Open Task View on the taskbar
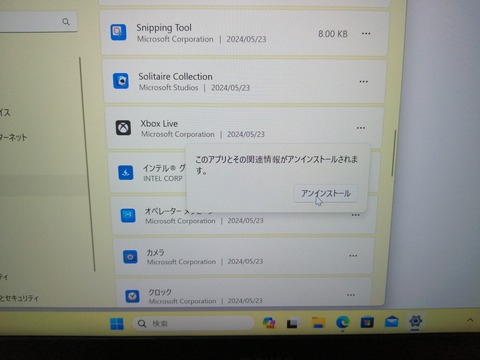 [293, 323]
